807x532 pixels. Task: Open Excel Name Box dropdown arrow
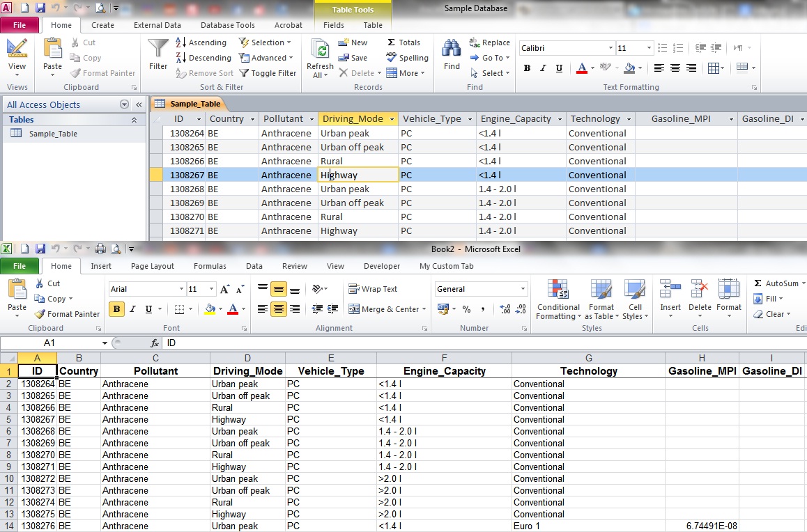[105, 343]
